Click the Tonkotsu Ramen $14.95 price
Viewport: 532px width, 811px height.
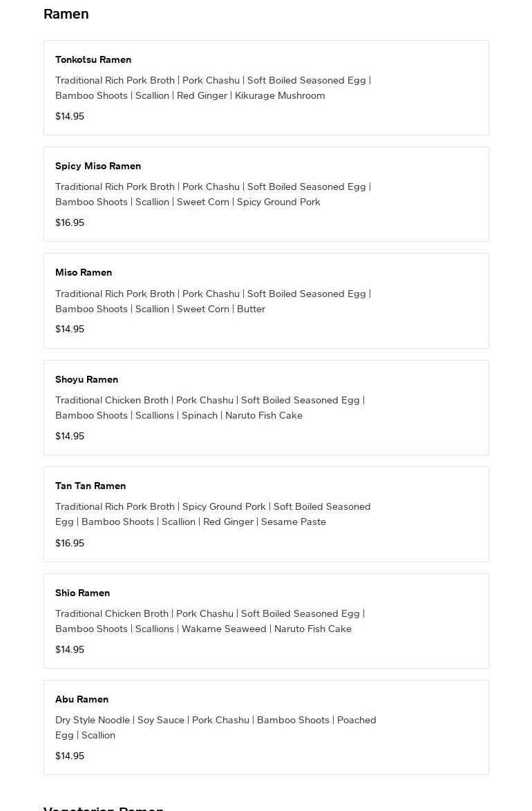[x=70, y=116]
